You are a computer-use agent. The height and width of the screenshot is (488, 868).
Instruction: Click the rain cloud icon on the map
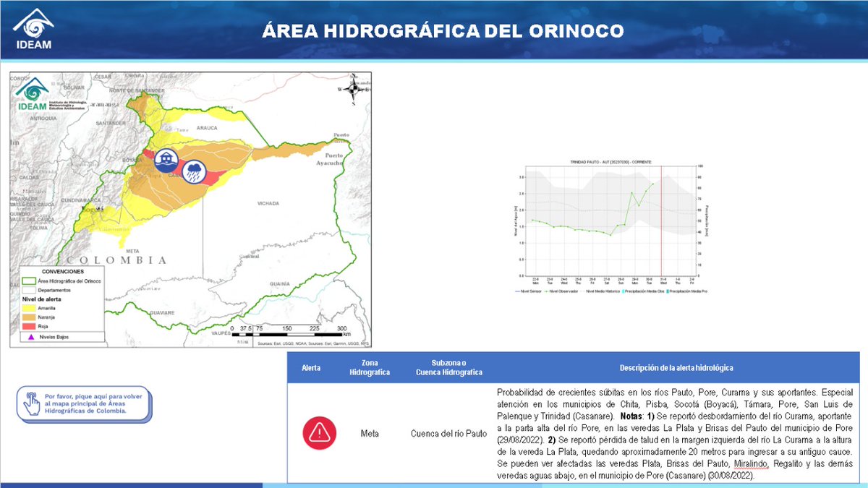coord(194,172)
